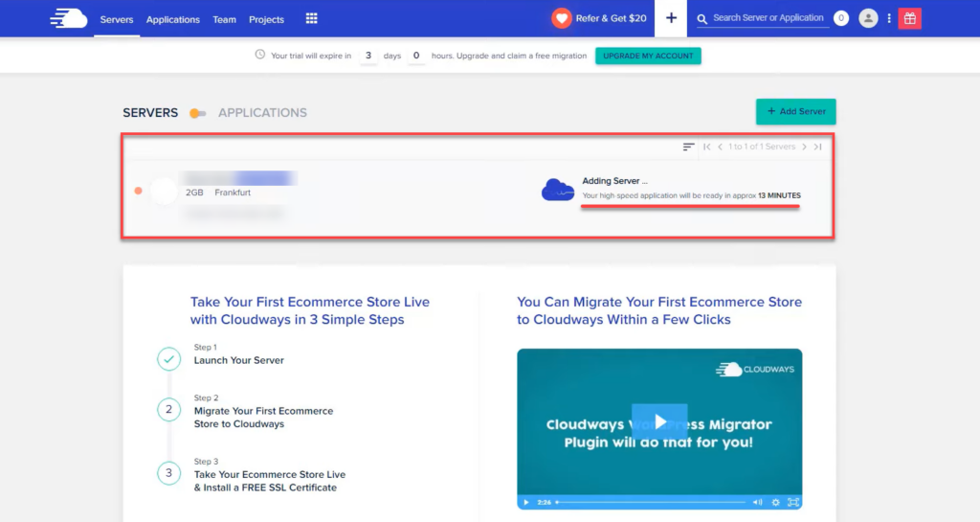Click the Add Server button
Screen dimensions: 980x522
click(x=795, y=111)
